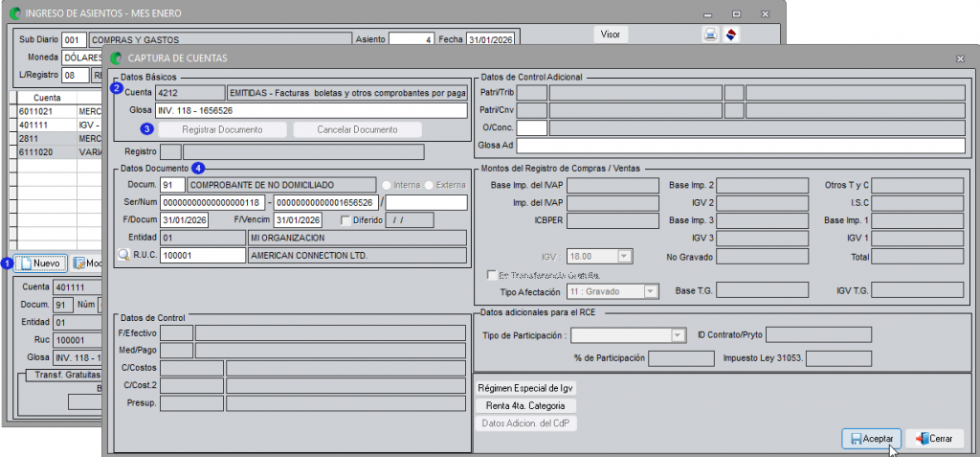Click the Asiento number field in background window
The width and height of the screenshot is (980, 457).
pos(412,39)
